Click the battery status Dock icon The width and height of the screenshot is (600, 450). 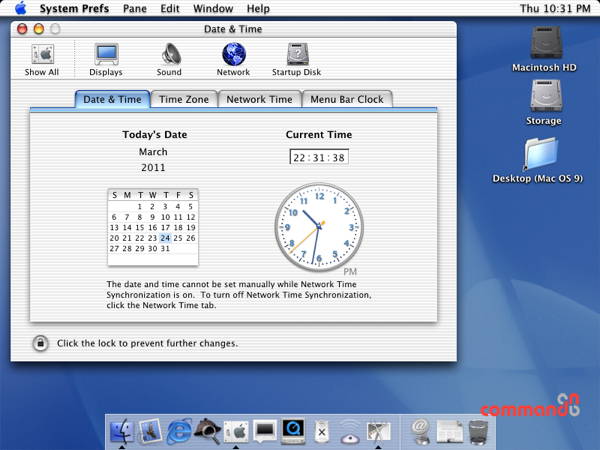321,432
